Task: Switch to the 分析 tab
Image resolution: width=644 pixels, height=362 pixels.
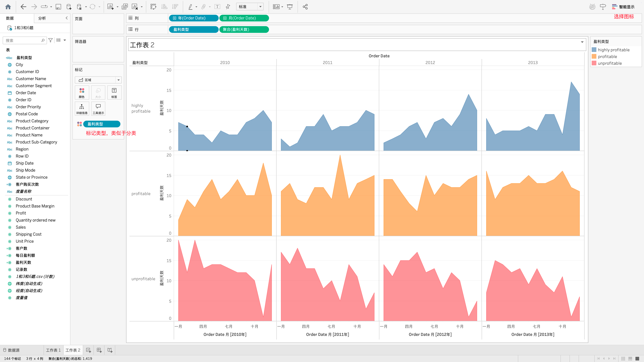Action: pyautogui.click(x=42, y=18)
